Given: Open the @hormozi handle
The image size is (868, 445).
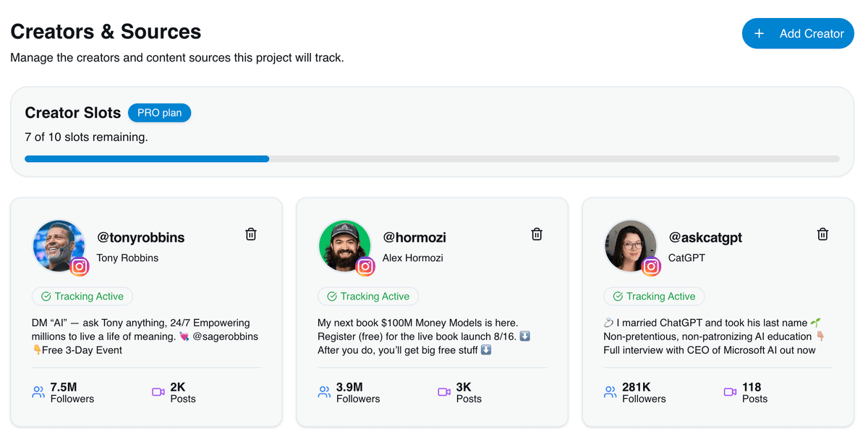Looking at the screenshot, I should [414, 237].
